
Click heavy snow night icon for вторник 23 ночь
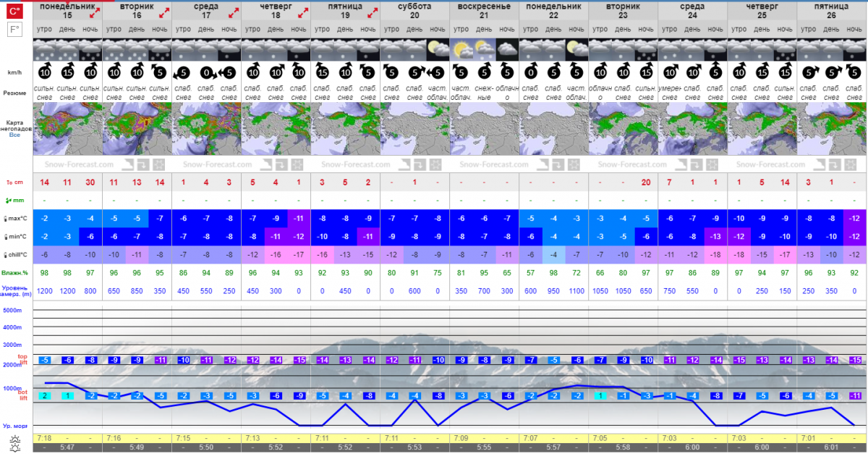coord(646,49)
